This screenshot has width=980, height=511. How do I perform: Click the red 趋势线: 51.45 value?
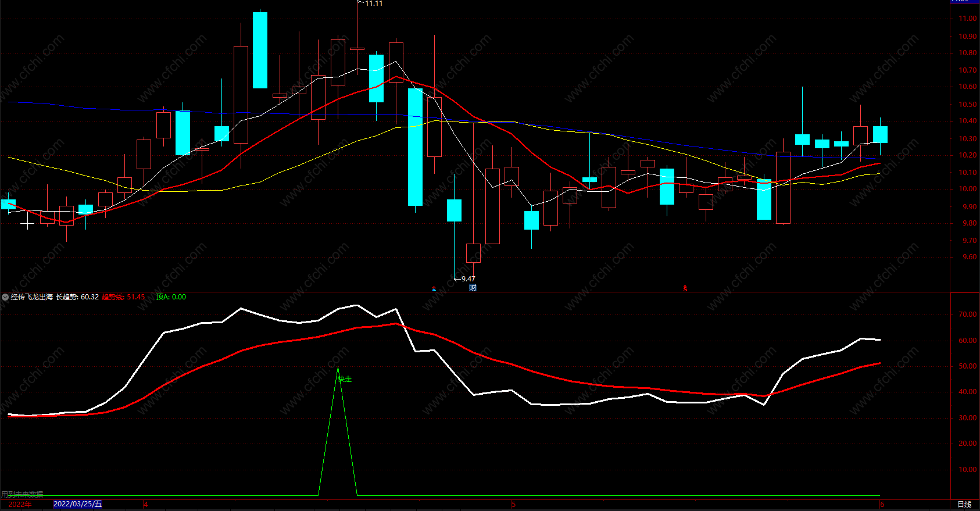click(x=123, y=297)
